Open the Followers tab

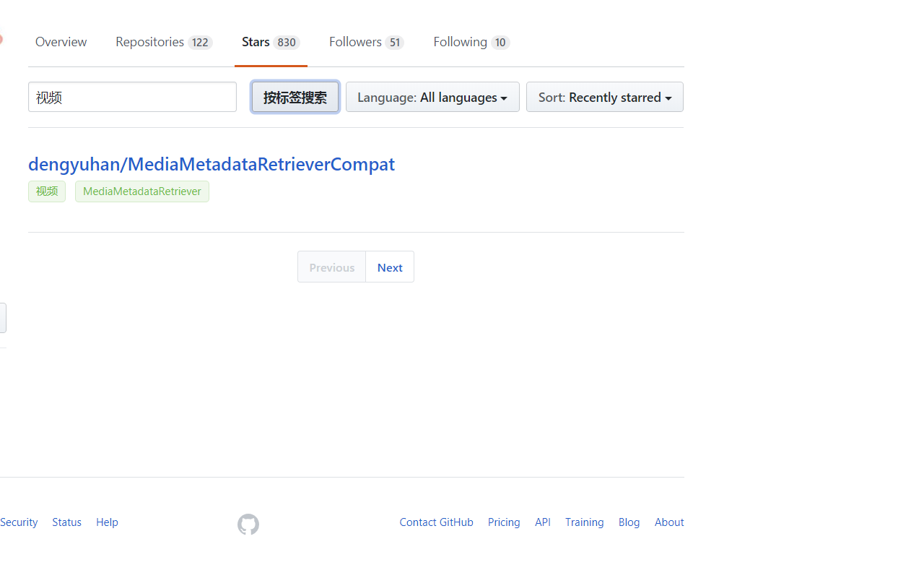click(366, 42)
